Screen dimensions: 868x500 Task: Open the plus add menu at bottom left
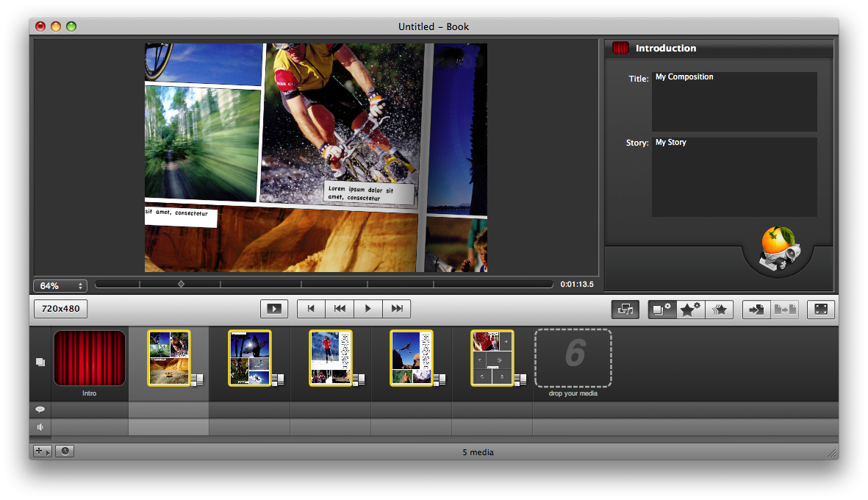(41, 451)
